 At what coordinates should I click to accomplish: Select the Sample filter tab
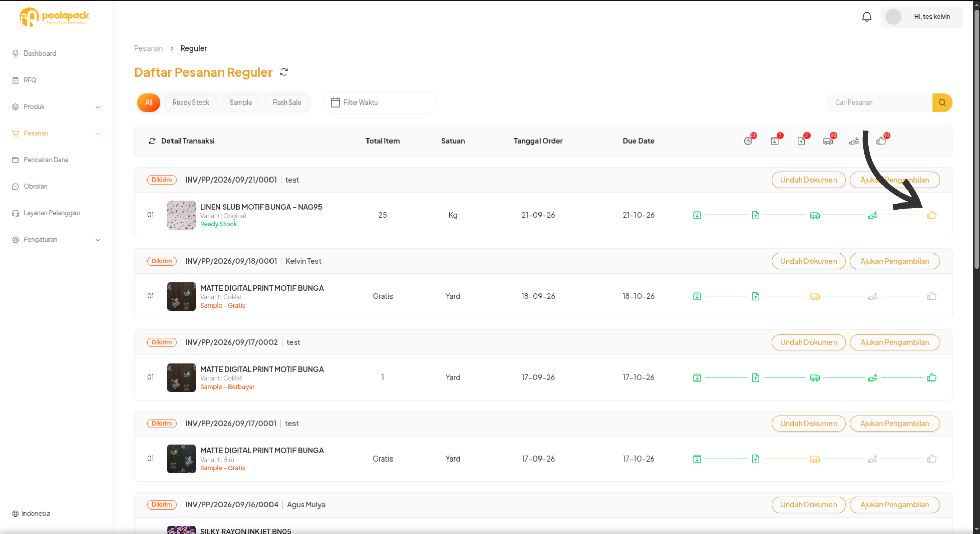240,103
